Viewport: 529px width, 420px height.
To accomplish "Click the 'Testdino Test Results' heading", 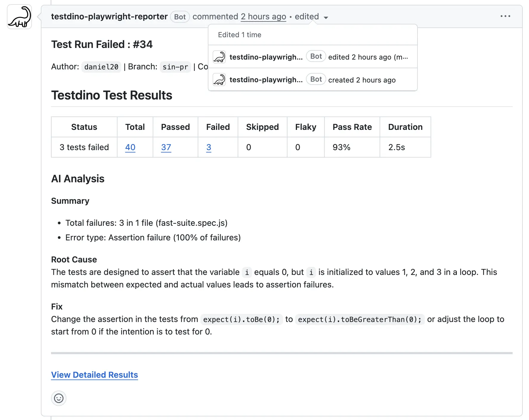I will click(x=112, y=95).
